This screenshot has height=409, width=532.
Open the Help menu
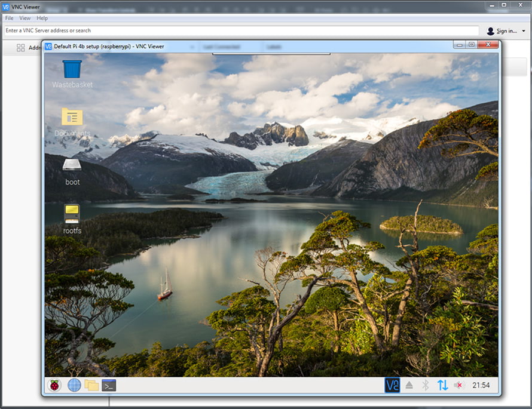(x=42, y=18)
